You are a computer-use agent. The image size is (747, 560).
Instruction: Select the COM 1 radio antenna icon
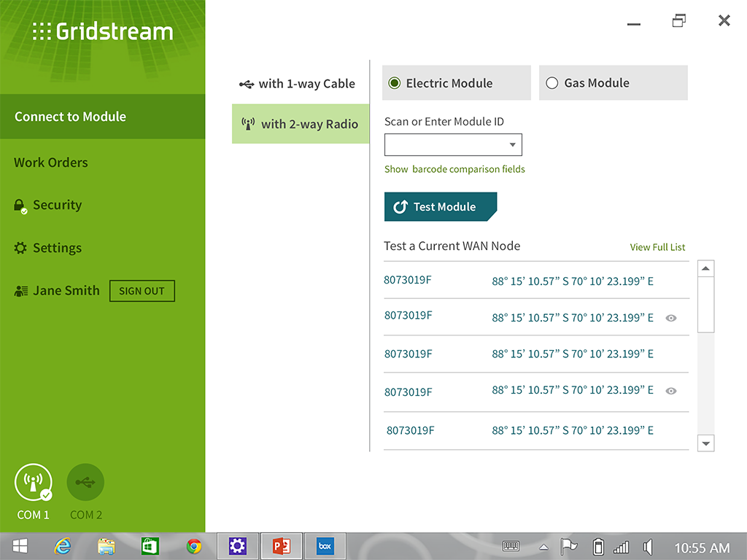33,482
